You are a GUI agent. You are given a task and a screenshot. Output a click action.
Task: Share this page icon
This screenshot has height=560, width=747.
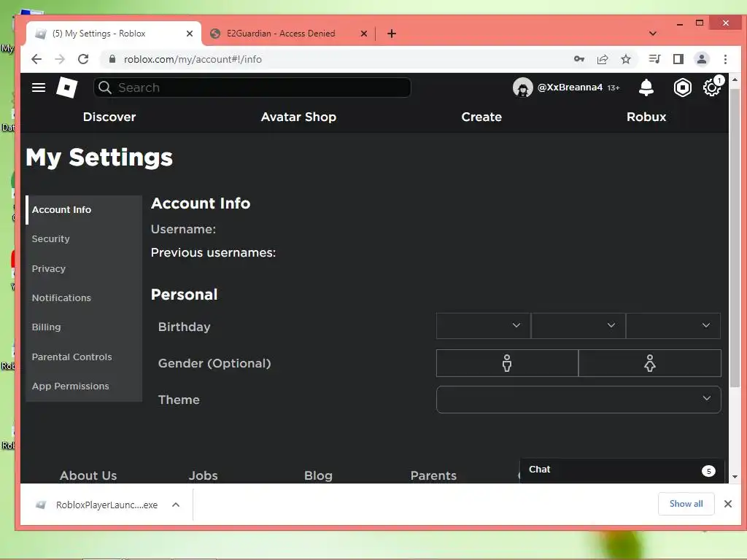pyautogui.click(x=603, y=59)
